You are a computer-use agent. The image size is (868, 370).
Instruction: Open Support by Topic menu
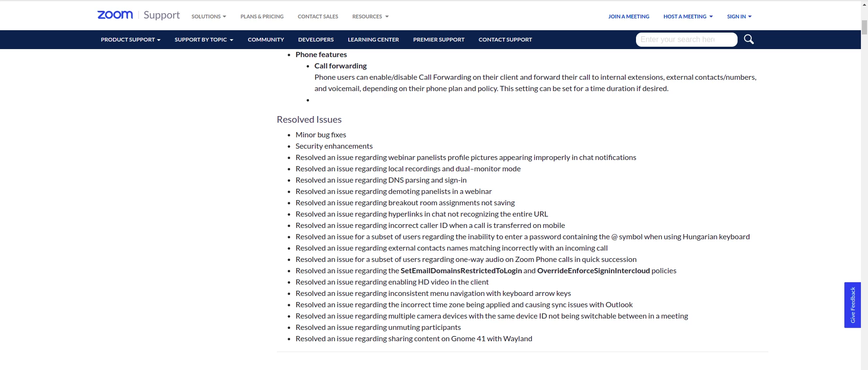[x=204, y=40]
